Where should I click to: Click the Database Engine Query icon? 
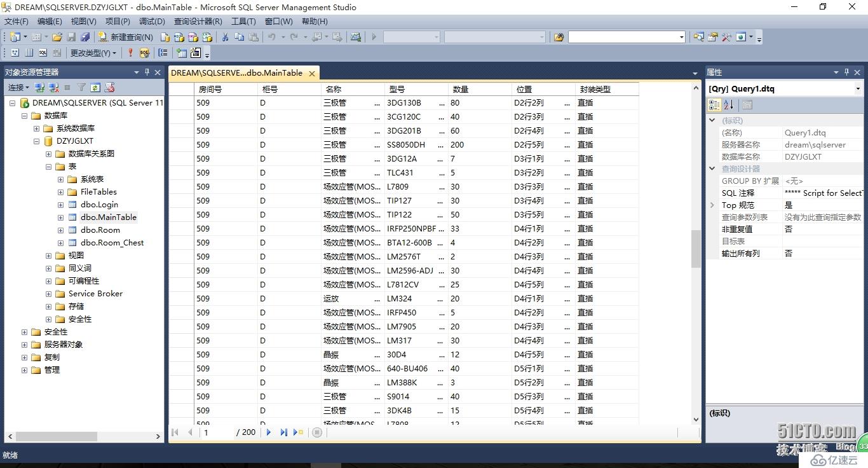tap(165, 37)
